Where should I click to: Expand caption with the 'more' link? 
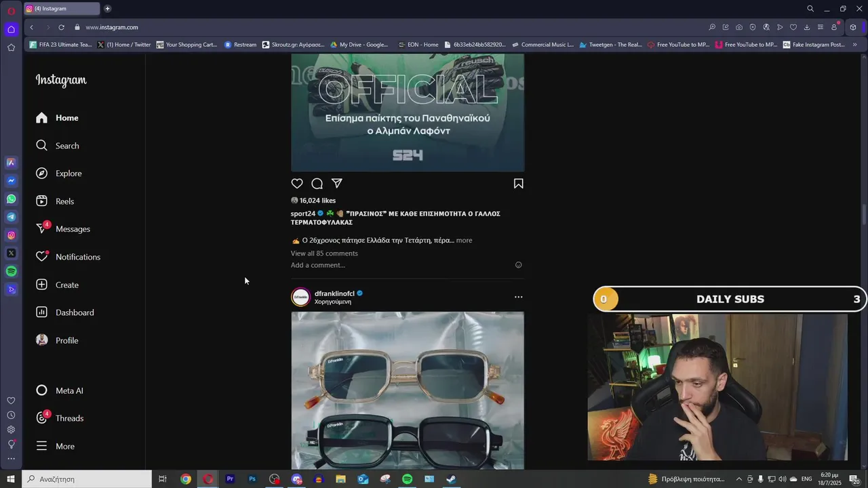click(464, 240)
